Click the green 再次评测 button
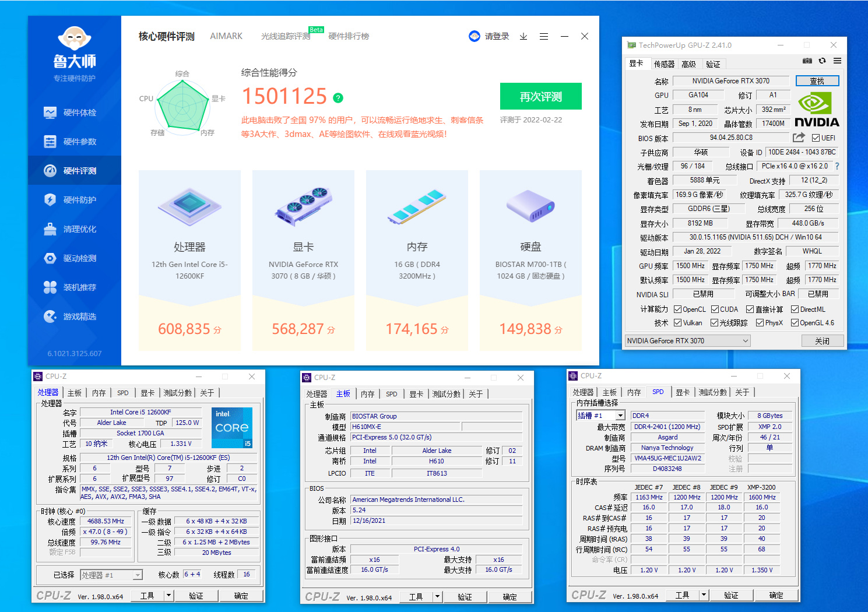This screenshot has height=612, width=868. 541,96
